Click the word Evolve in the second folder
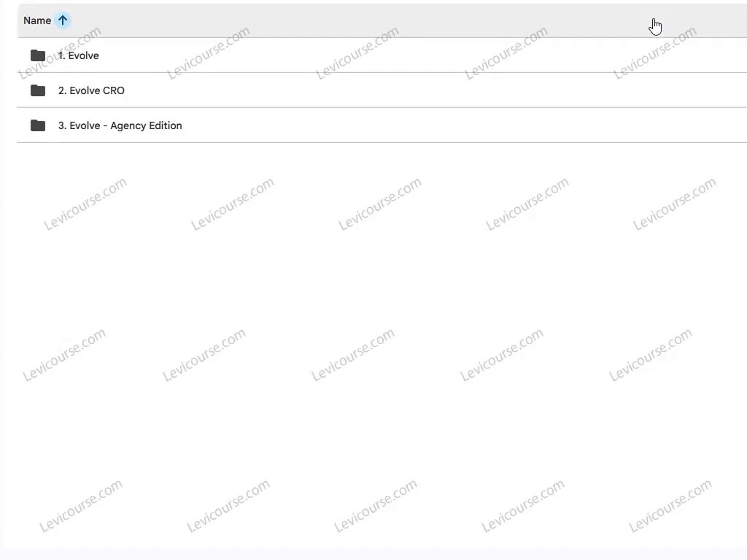The width and height of the screenshot is (747, 560). point(85,90)
